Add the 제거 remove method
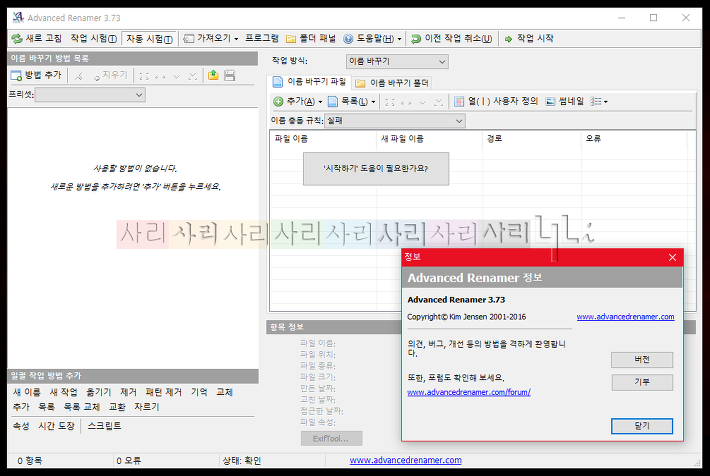This screenshot has width=710, height=476. (x=129, y=392)
